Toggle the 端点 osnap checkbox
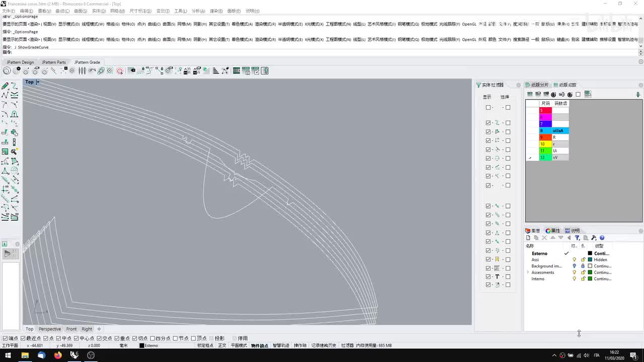 click(x=5, y=338)
